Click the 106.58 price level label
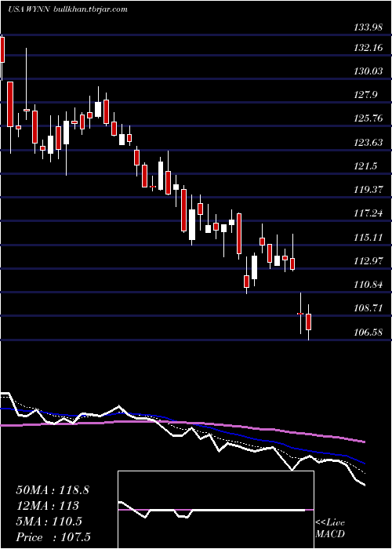Screen dimensions: 392x549 368,332
